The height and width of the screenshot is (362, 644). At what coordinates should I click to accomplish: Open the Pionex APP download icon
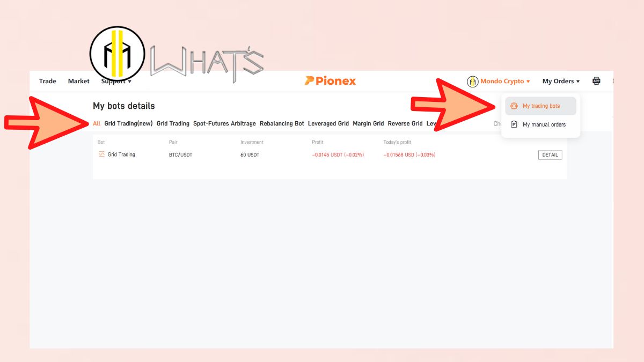[596, 81]
